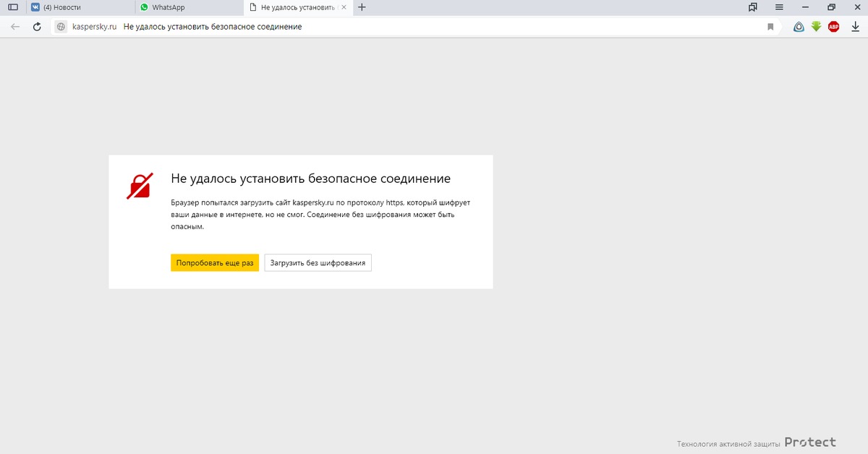Minimize the browser window
The height and width of the screenshot is (454, 868).
pos(805,7)
